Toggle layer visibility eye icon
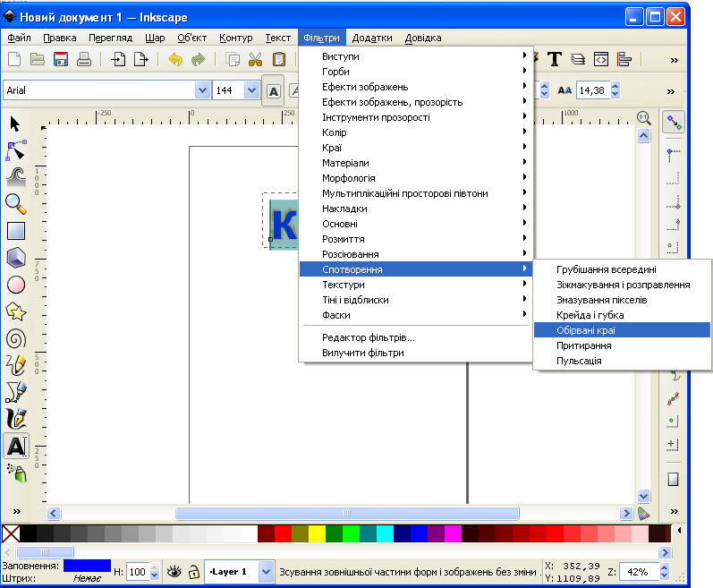This screenshot has width=713, height=588. click(x=174, y=572)
